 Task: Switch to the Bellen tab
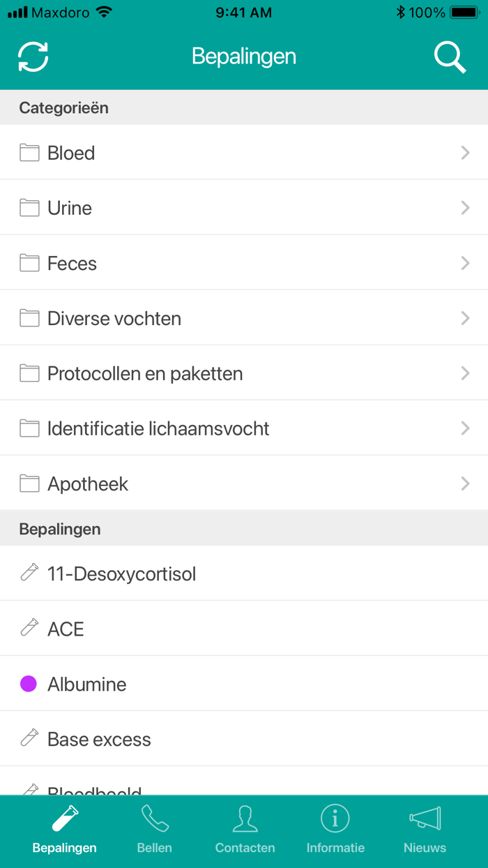point(154,831)
